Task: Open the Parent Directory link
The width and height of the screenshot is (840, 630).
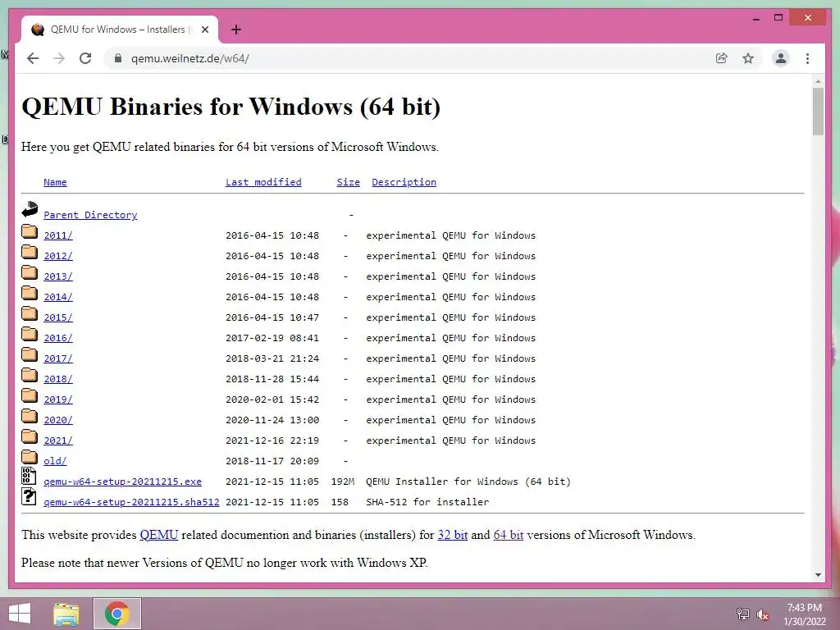Action: pyautogui.click(x=90, y=215)
